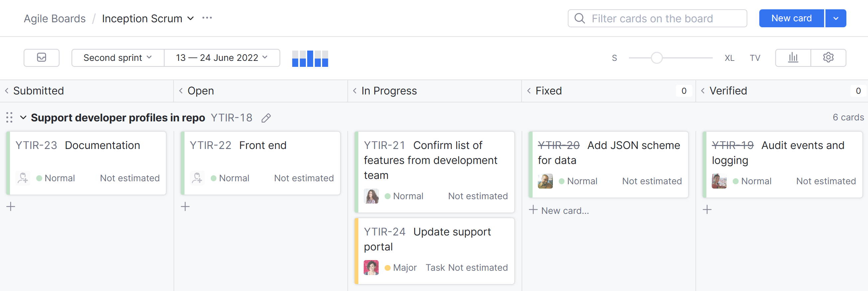Select the chart view icon beside the gear
This screenshot has width=868, height=291.
tap(793, 57)
